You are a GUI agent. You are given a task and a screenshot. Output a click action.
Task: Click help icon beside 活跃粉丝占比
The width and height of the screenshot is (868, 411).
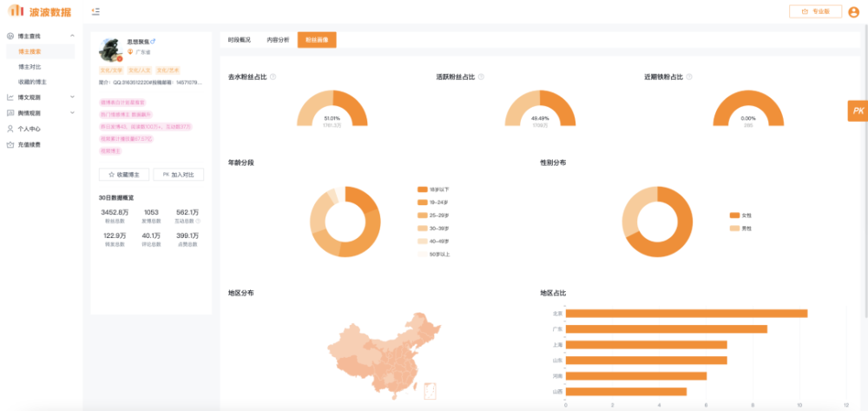pos(481,77)
